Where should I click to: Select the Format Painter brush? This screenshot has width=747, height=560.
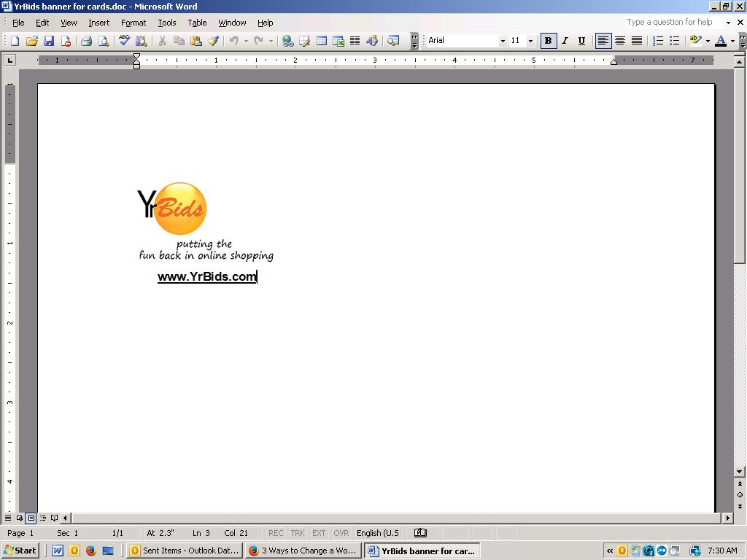tap(213, 41)
